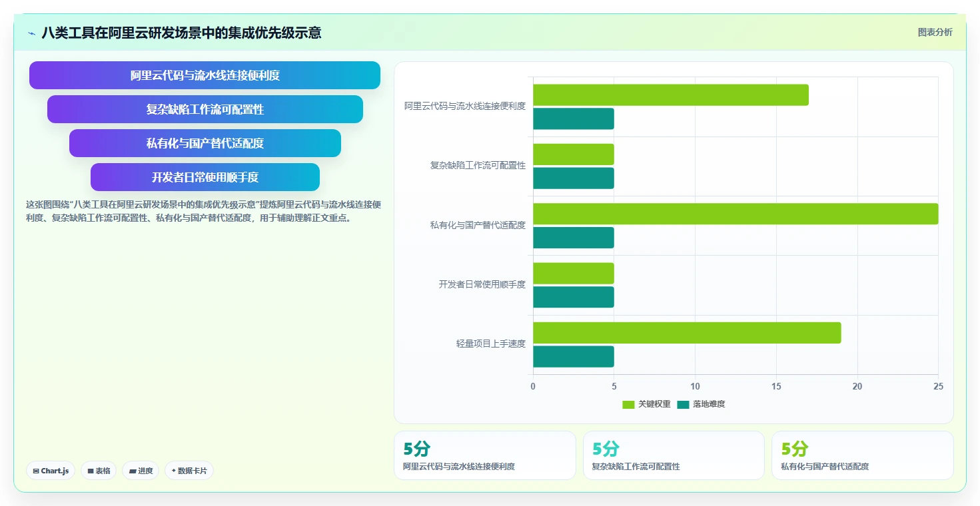Toggle the 落地难度 legend entry

701,404
